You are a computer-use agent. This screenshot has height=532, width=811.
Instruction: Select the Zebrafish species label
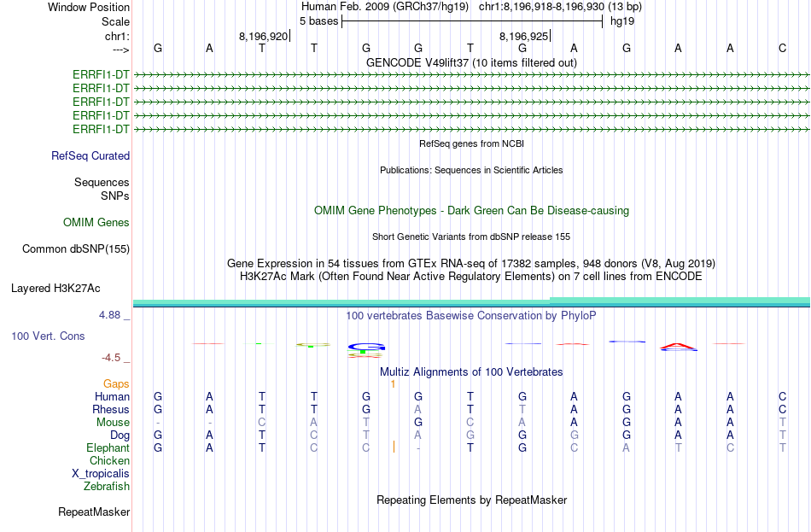[x=107, y=487]
